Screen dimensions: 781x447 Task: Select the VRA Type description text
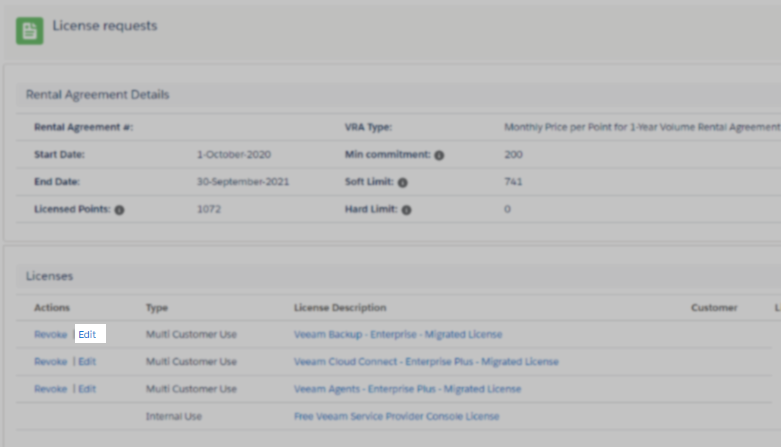click(642, 127)
